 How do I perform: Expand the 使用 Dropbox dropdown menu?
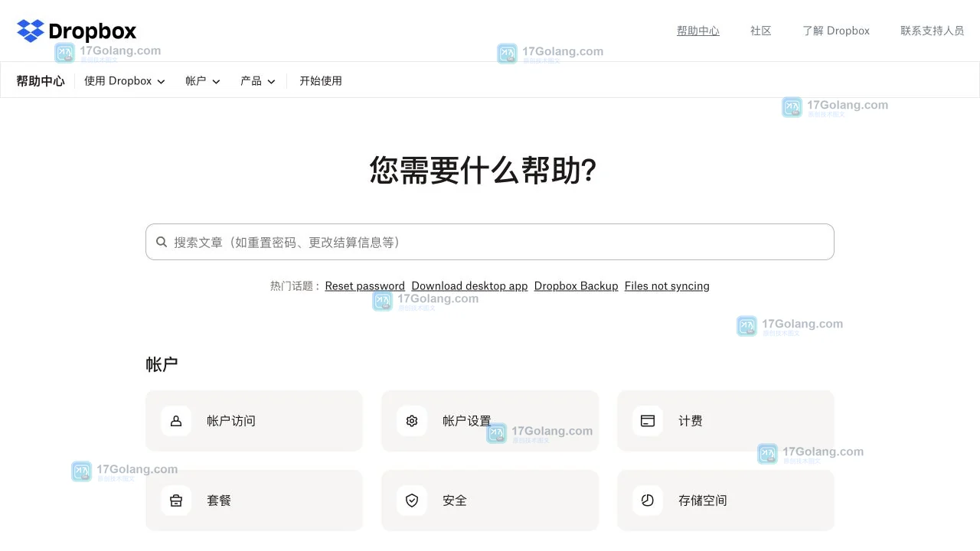tap(125, 80)
